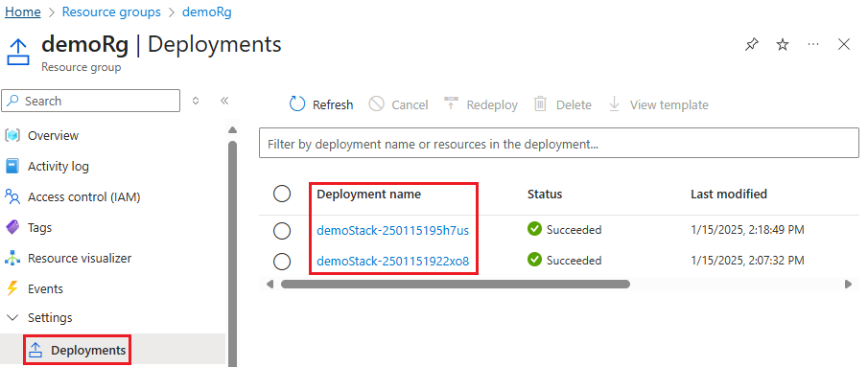
Task: Collapse the sidebar with double chevron
Action: point(224,101)
